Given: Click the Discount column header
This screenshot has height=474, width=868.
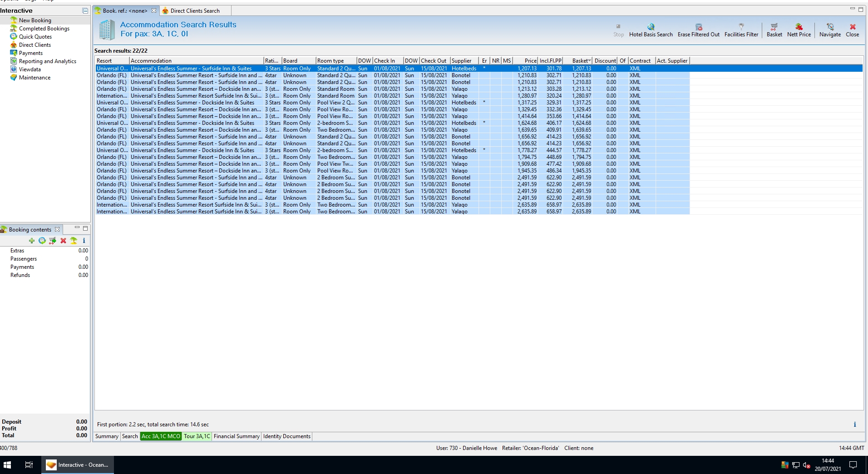Looking at the screenshot, I should [605, 61].
